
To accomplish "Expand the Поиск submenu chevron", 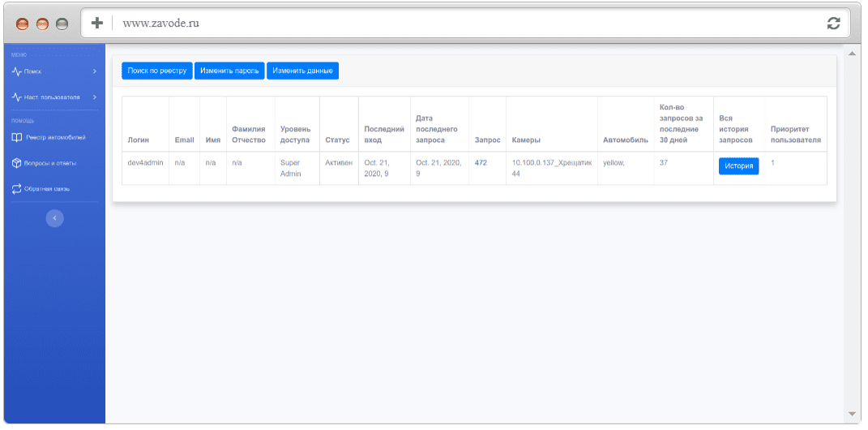I will [x=95, y=71].
